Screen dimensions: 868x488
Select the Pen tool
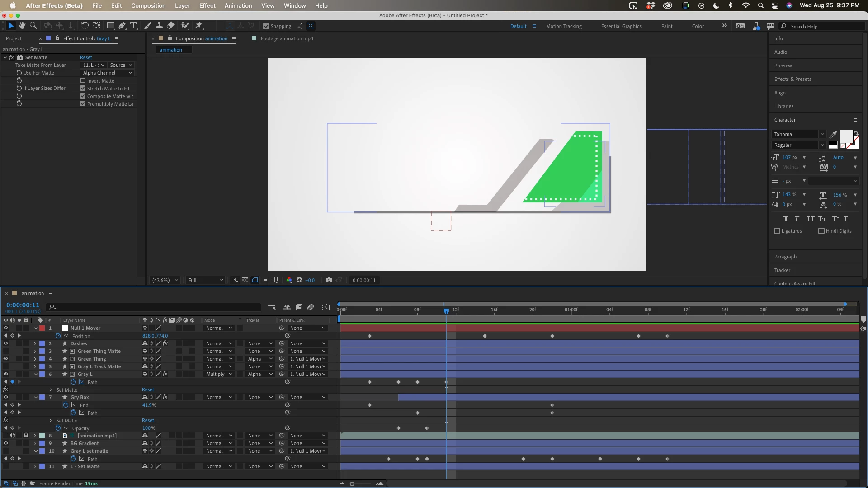122,26
